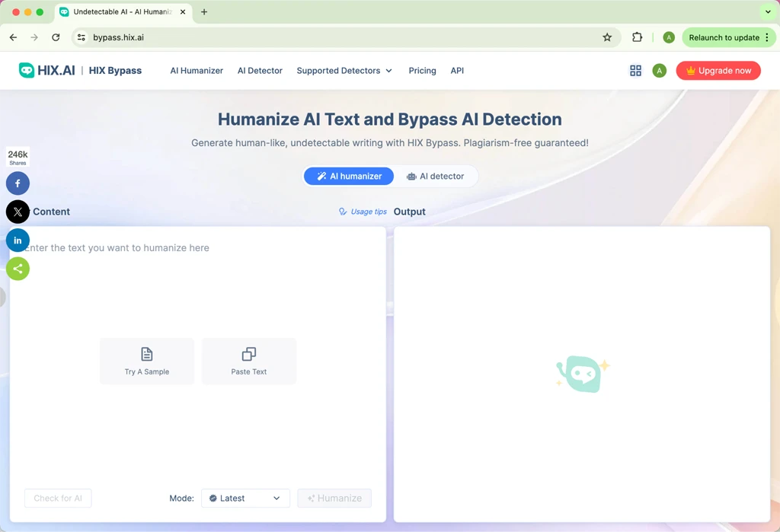Image resolution: width=780 pixels, height=532 pixels.
Task: Click Paste Text button
Action: point(249,362)
